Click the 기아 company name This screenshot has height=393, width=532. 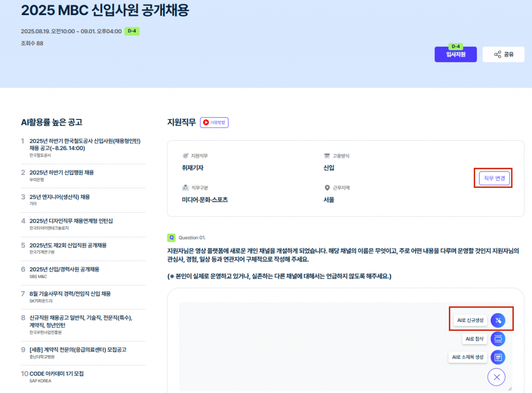[33, 204]
